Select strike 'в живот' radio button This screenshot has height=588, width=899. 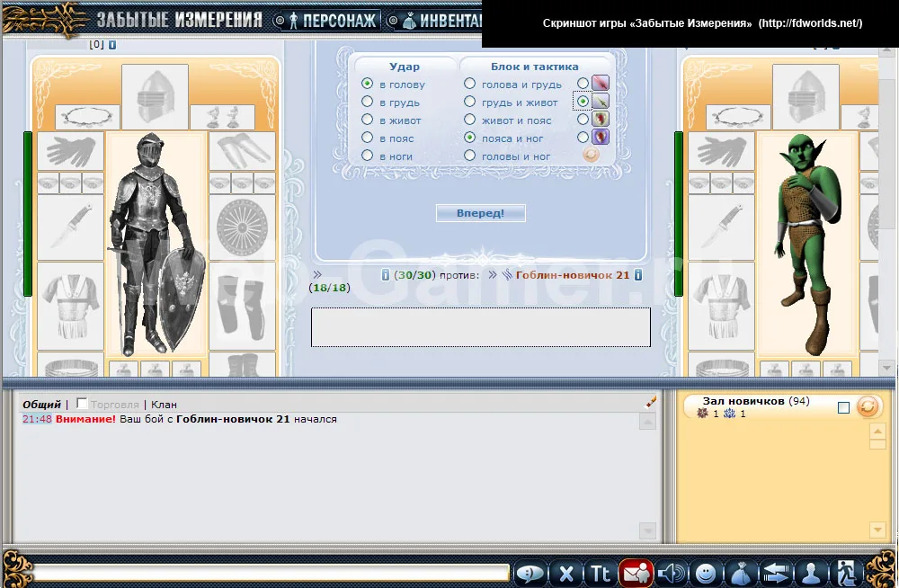pos(368,120)
